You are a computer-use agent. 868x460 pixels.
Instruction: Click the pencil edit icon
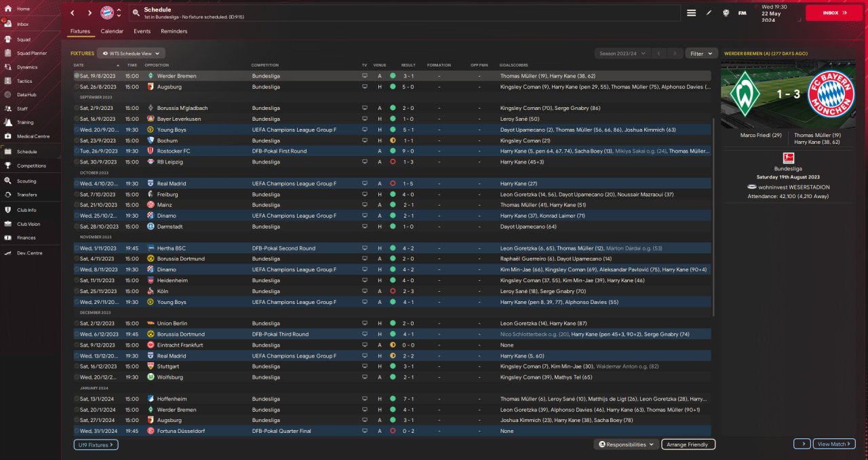point(709,13)
